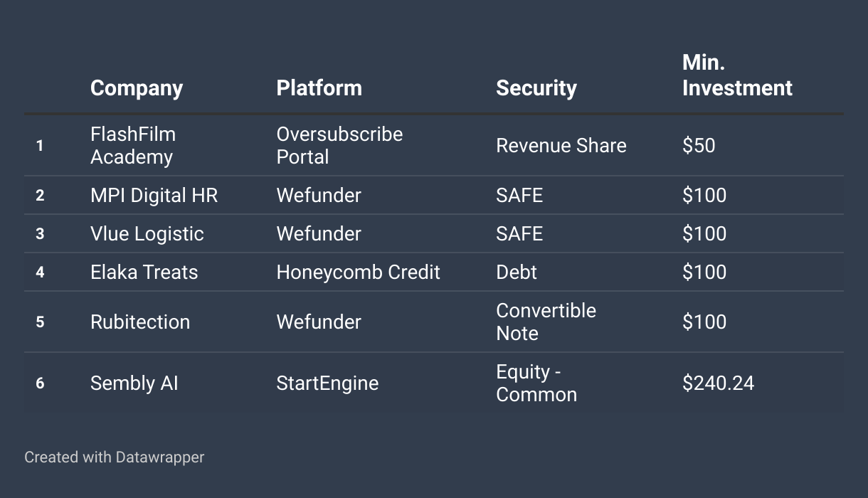Image resolution: width=868 pixels, height=498 pixels.
Task: Select the MPI Digital HR row
Action: coord(434,195)
